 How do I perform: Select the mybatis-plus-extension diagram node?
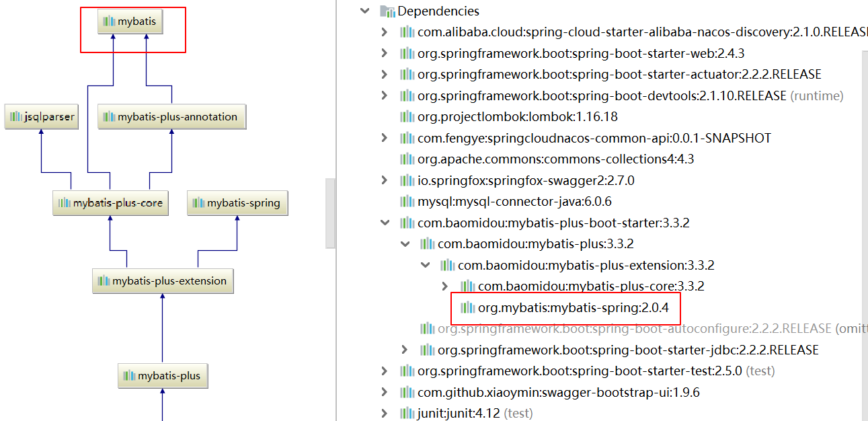[x=163, y=281]
